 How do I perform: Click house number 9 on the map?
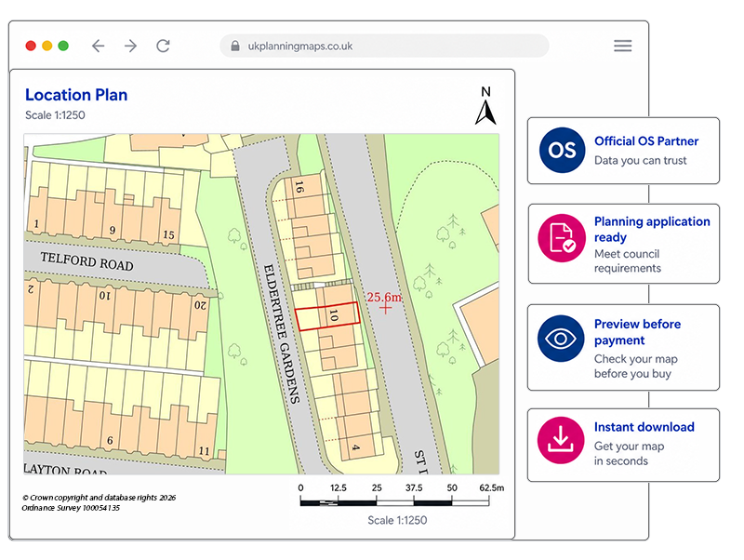113,230
